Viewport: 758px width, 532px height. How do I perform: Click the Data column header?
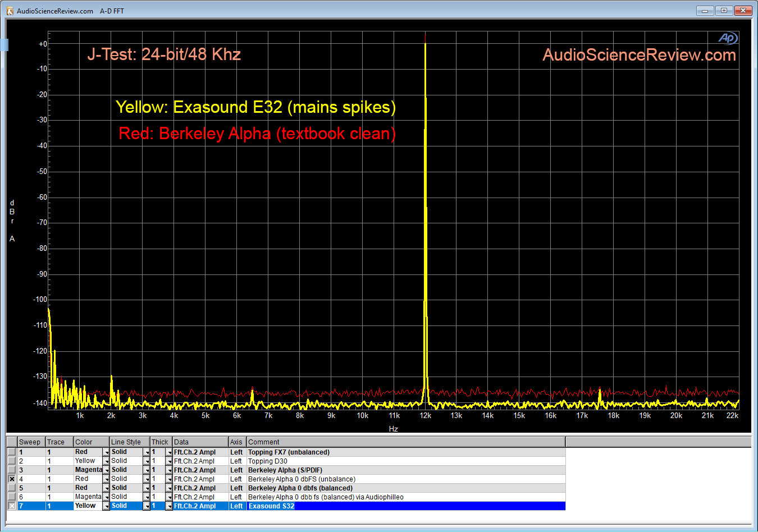coord(200,442)
